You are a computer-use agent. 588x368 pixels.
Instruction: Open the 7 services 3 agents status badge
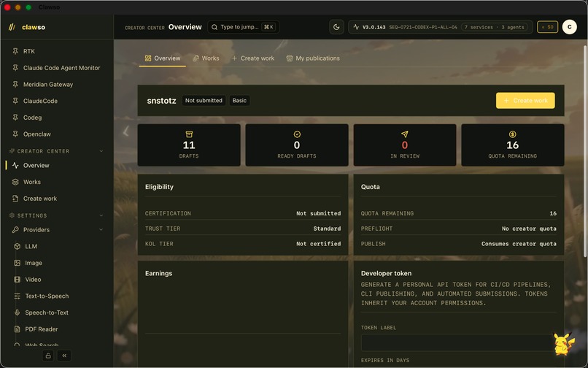494,27
